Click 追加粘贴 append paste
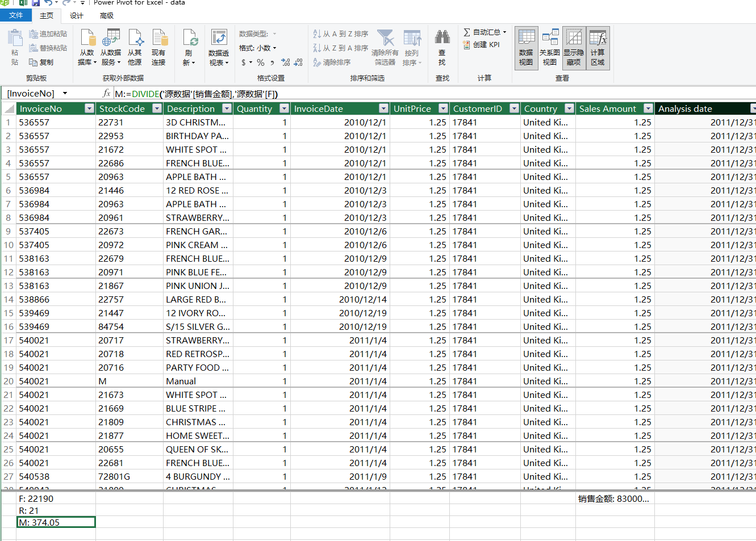Viewport: 756px width, 541px height. [x=48, y=34]
